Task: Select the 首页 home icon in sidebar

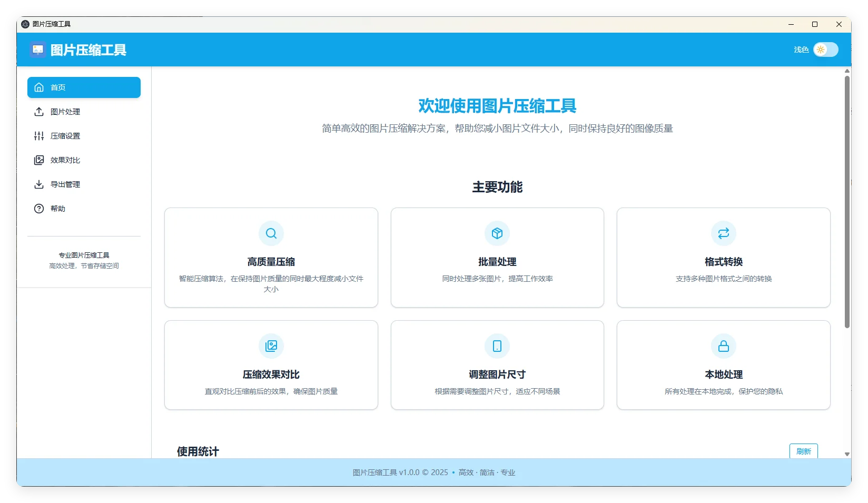Action: point(38,87)
